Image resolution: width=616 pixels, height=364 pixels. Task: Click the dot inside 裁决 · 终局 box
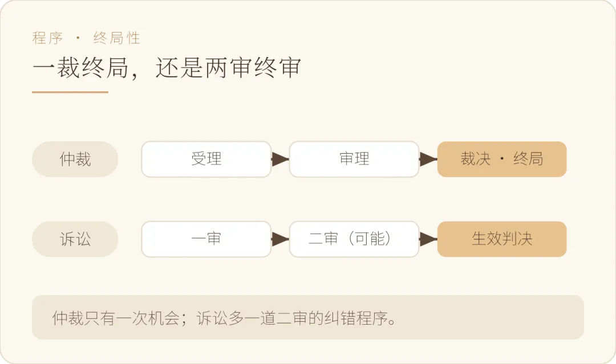pos(502,159)
